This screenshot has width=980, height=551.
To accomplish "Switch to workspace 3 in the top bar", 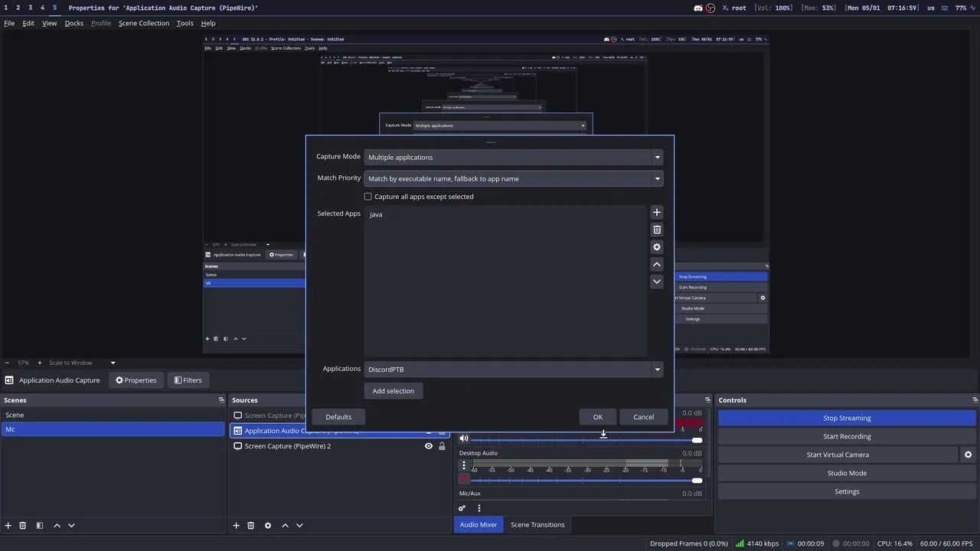I will click(30, 8).
